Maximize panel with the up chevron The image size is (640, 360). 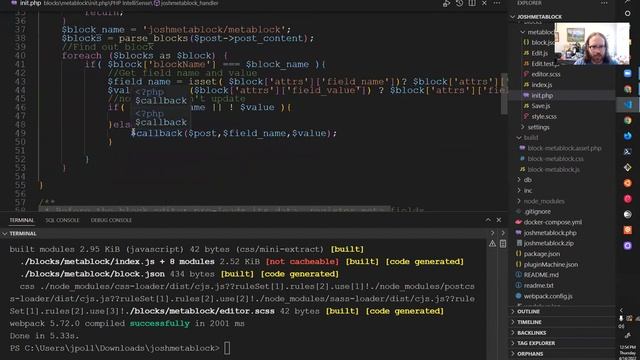tap(488, 220)
